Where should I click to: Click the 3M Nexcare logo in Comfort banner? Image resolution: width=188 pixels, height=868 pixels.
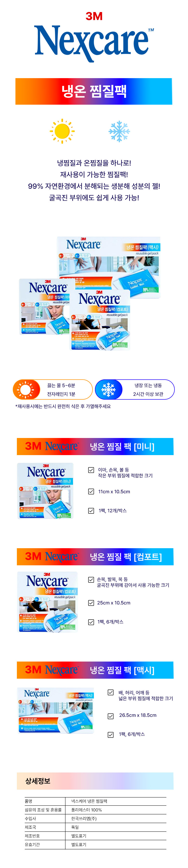(52, 556)
